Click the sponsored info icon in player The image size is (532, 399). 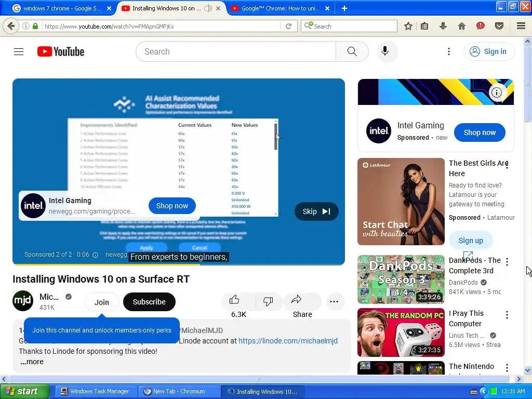96,255
